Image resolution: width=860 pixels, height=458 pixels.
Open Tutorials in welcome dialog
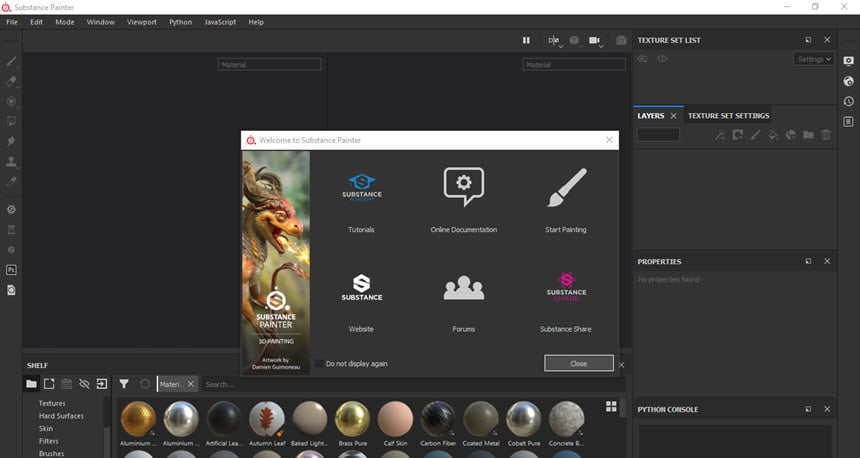point(361,202)
